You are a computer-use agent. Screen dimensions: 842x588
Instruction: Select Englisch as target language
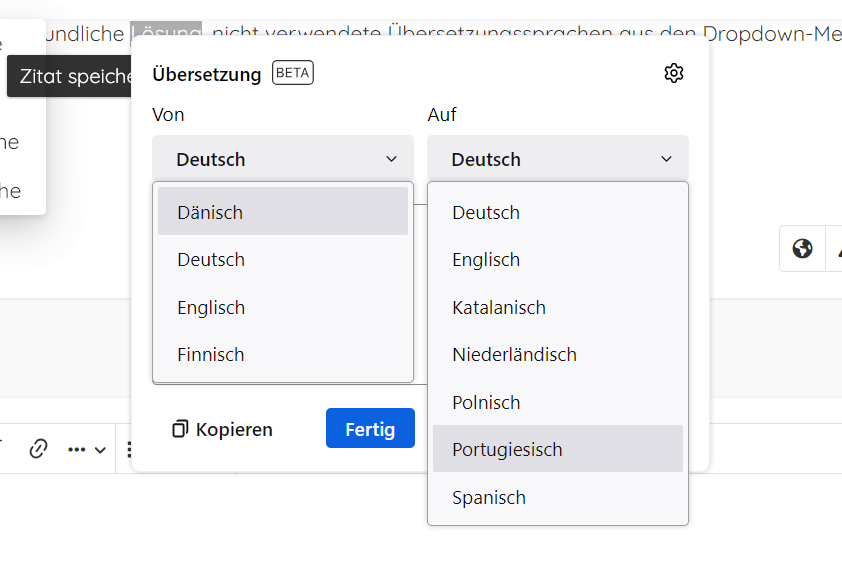coord(558,259)
